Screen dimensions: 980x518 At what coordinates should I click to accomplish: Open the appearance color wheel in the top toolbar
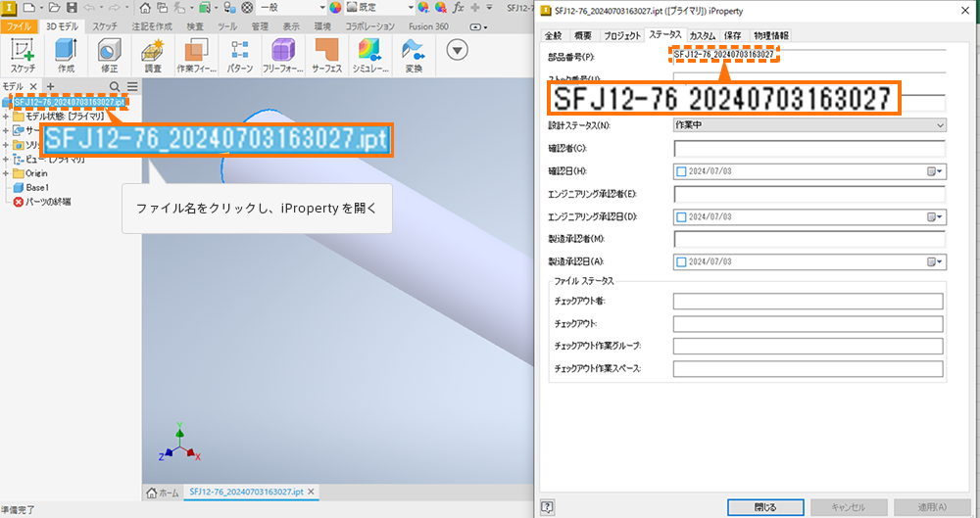pyautogui.click(x=336, y=7)
